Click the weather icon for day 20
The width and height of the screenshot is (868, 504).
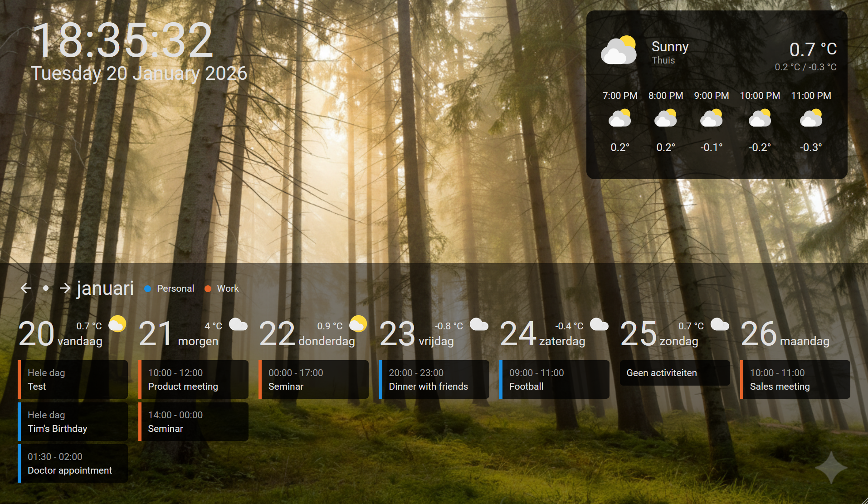click(x=117, y=324)
